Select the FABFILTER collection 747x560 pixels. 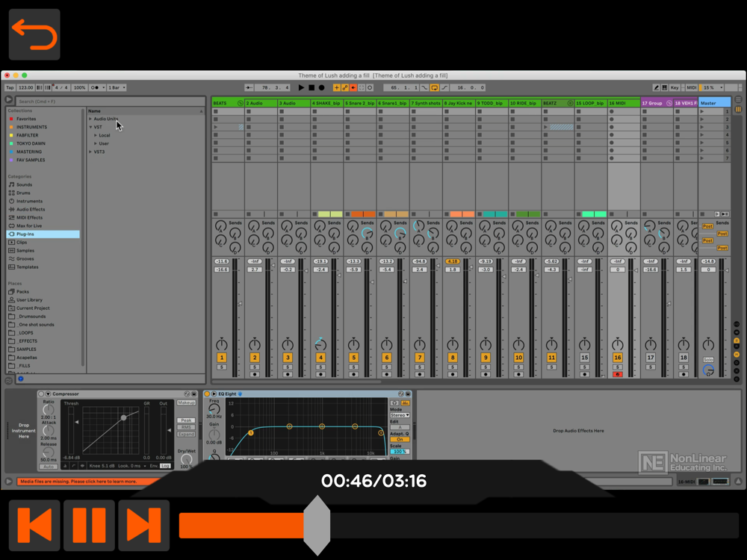point(27,135)
